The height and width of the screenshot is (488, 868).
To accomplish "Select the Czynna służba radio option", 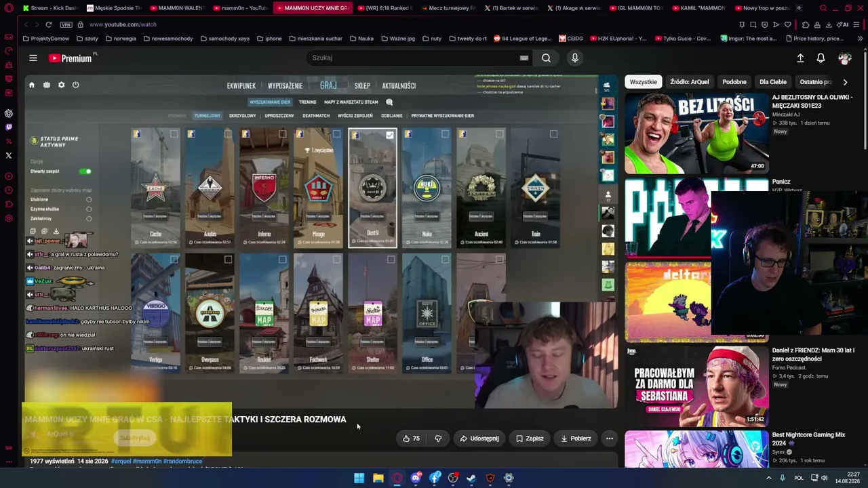I will 89,209.
